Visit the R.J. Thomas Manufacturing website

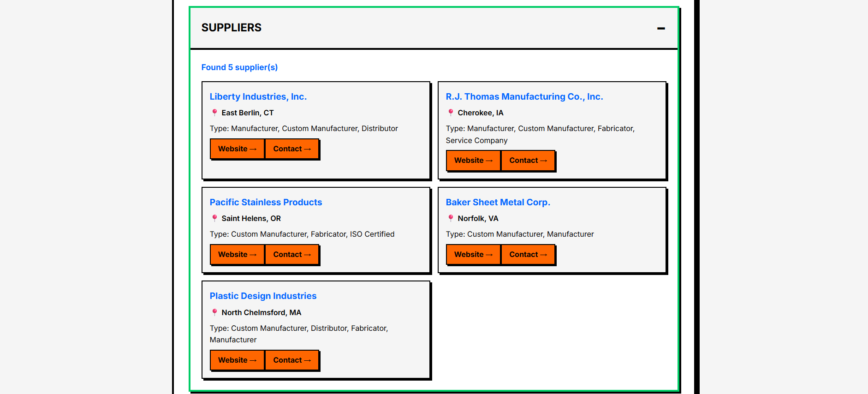[473, 160]
